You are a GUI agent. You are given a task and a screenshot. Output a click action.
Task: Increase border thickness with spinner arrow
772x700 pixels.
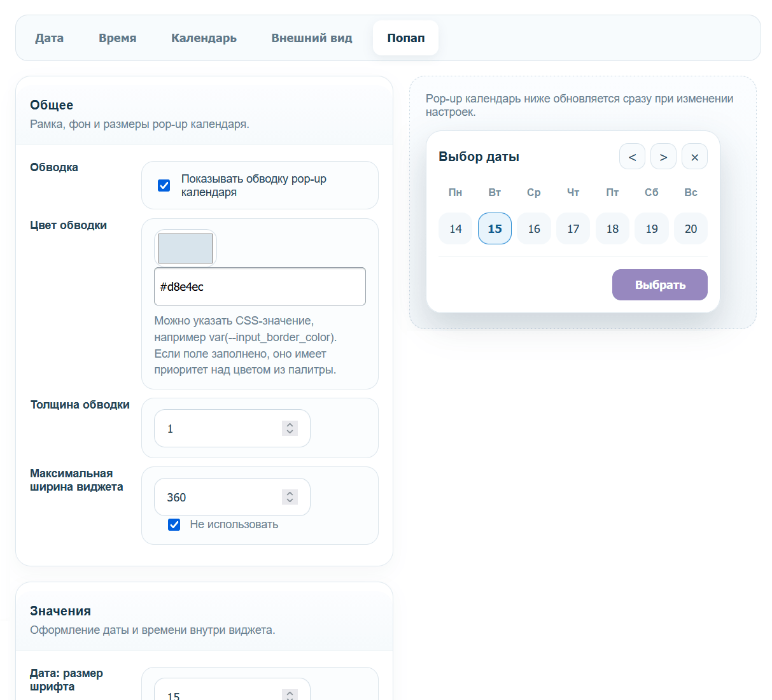point(290,424)
